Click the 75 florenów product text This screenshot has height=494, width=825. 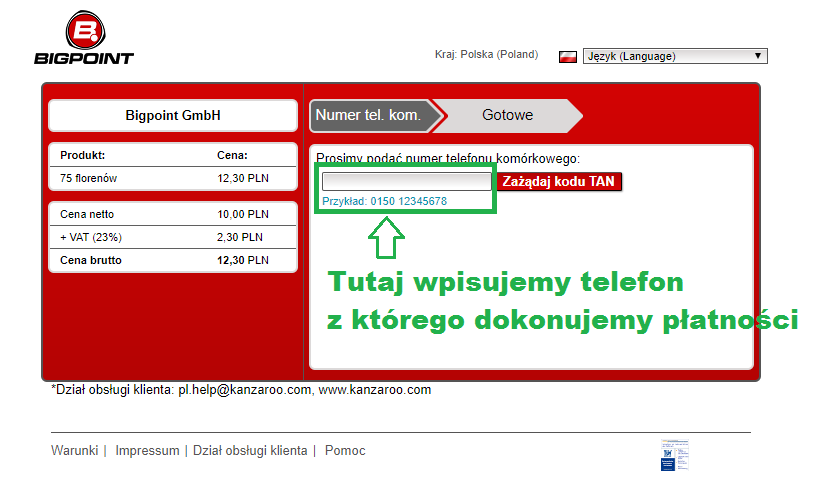point(88,178)
